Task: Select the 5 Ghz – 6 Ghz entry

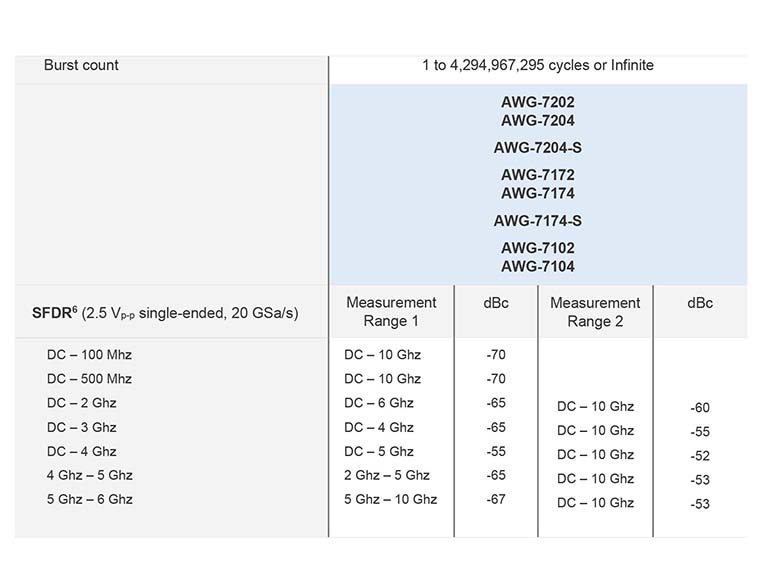Action: click(89, 499)
